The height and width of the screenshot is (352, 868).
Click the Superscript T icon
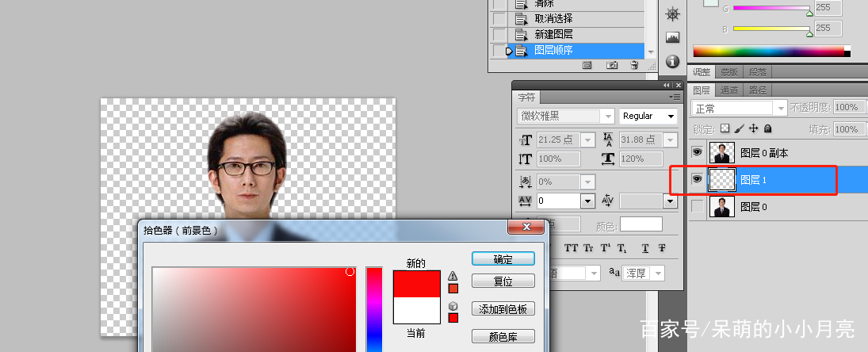click(x=606, y=248)
